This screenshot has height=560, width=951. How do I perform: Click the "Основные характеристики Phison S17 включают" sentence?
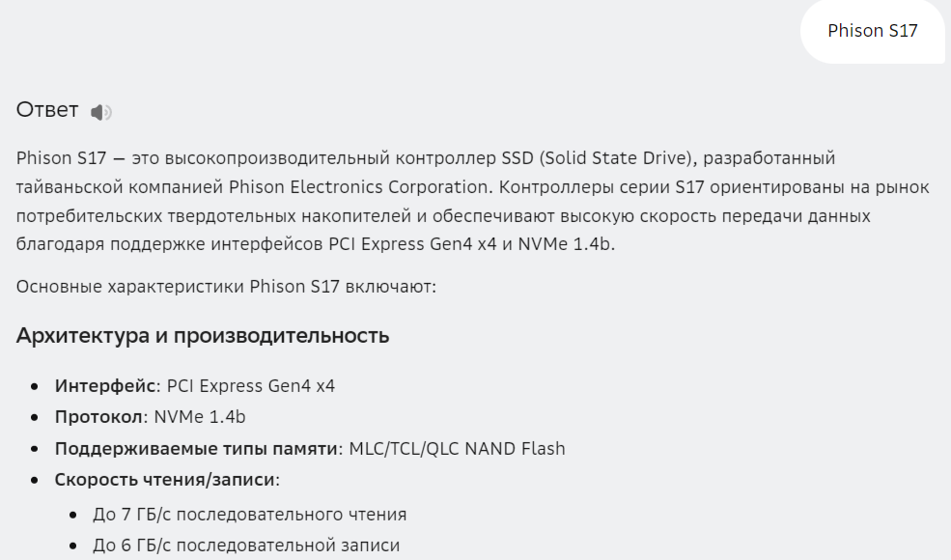point(226,287)
